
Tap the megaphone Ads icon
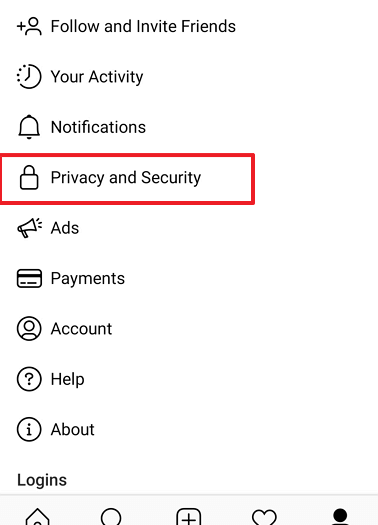click(29, 228)
